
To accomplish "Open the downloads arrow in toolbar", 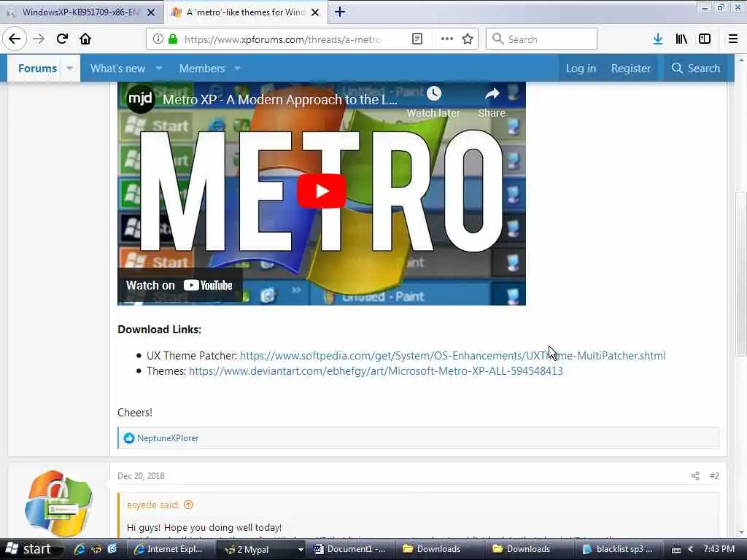I will (x=658, y=39).
